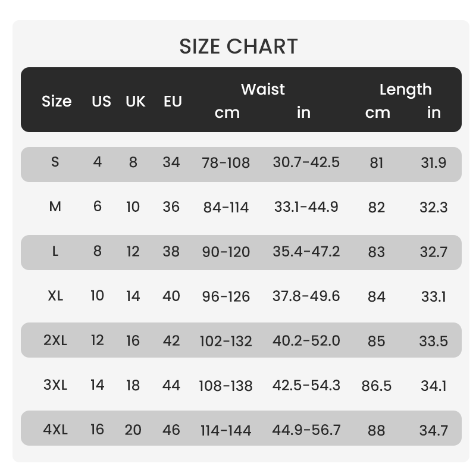Select length value 34.7 inches
The image size is (476, 476).
pyautogui.click(x=434, y=430)
